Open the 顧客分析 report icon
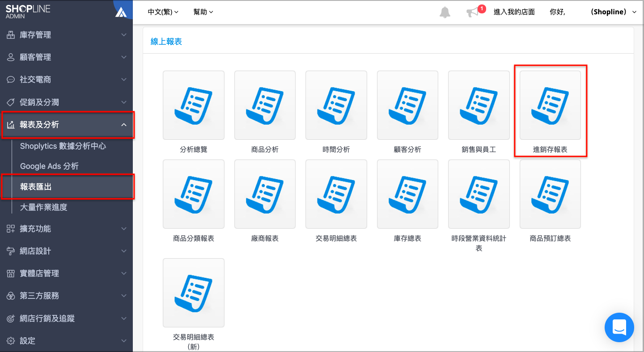Viewport: 644px width, 352px height. click(x=407, y=105)
